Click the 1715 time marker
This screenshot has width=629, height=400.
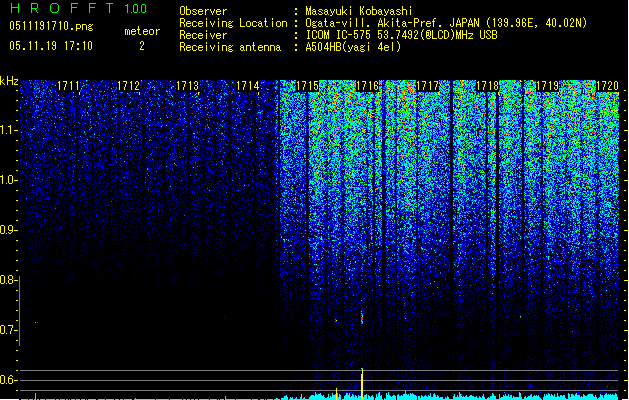(307, 86)
